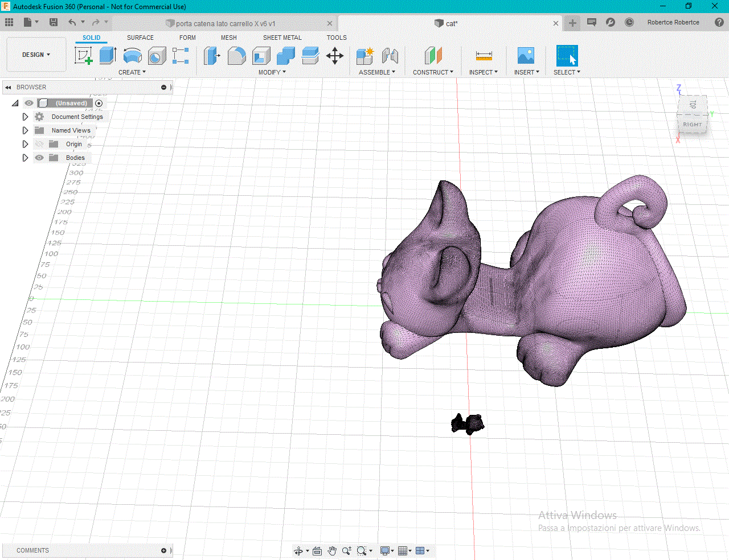
Task: Expand the Bodies tree node
Action: pyautogui.click(x=25, y=158)
